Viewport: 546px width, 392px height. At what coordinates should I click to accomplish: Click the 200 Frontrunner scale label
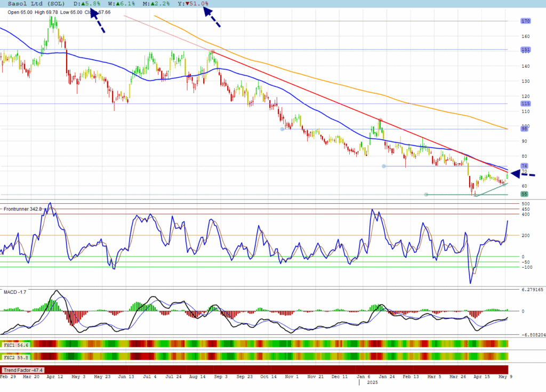coord(525,236)
